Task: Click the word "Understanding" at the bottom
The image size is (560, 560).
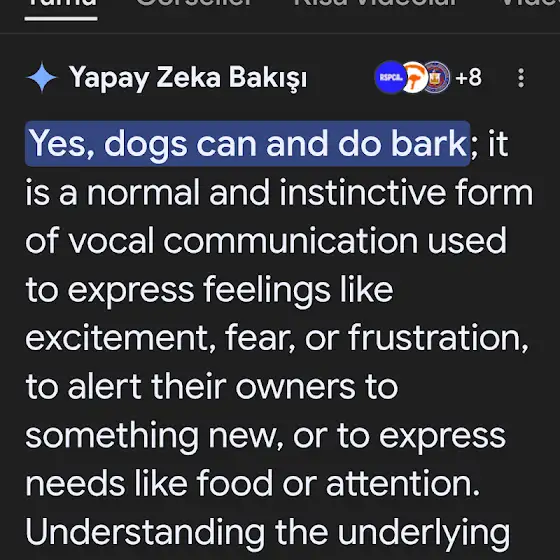Action: coord(145,532)
